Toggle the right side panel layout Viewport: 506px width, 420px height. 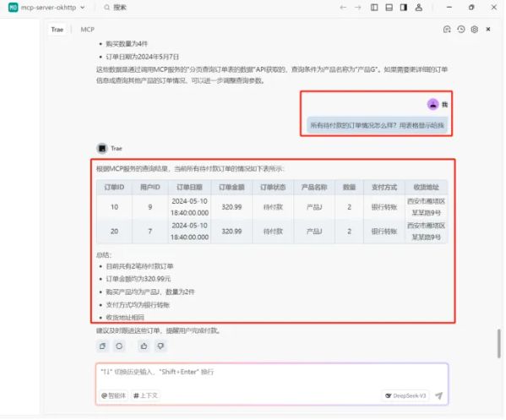coord(404,8)
